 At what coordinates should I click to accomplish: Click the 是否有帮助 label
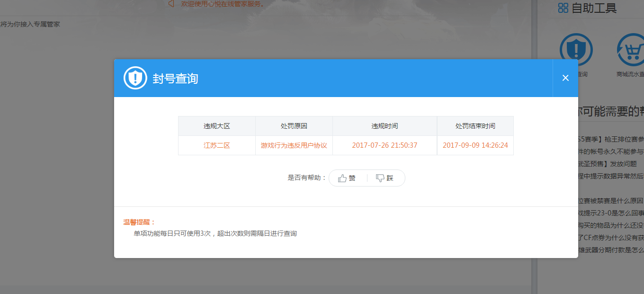click(307, 178)
